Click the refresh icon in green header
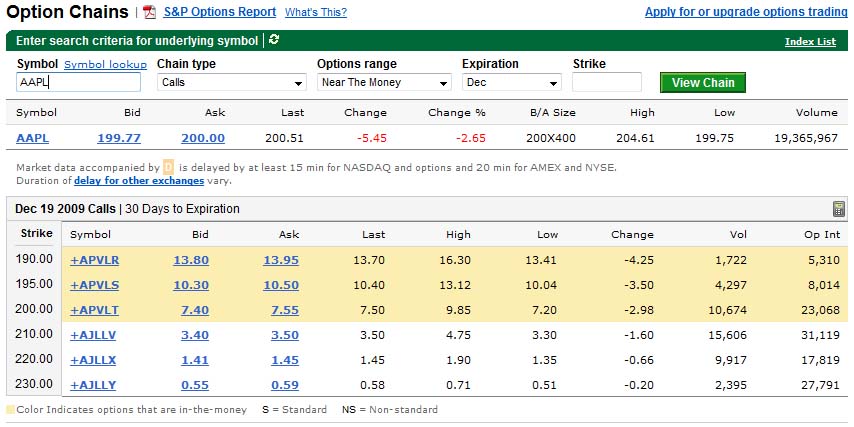The width and height of the screenshot is (854, 427). coord(274,40)
